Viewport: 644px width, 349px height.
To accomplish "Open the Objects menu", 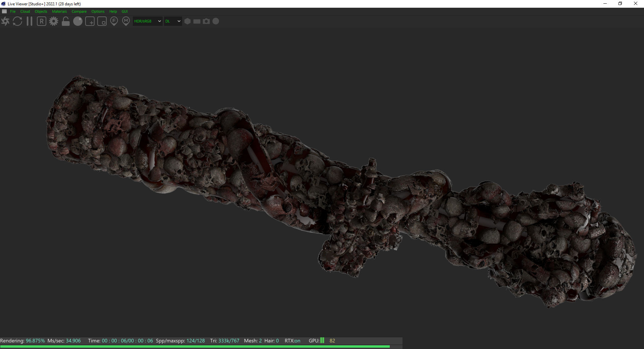I will click(x=41, y=11).
